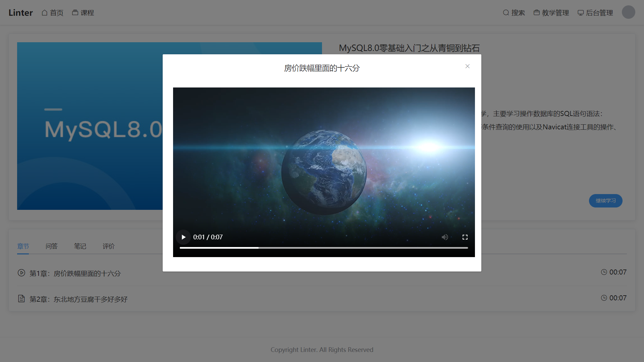Seek on the video progress bar

(323, 248)
